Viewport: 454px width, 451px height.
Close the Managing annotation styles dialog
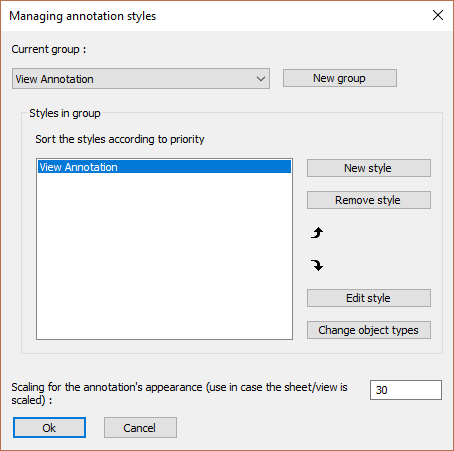tap(438, 15)
